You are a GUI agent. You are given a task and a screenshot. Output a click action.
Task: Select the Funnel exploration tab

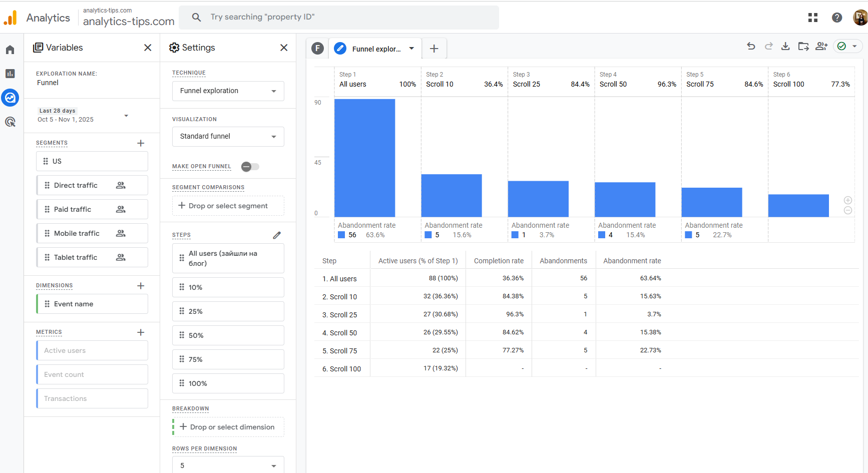375,49
